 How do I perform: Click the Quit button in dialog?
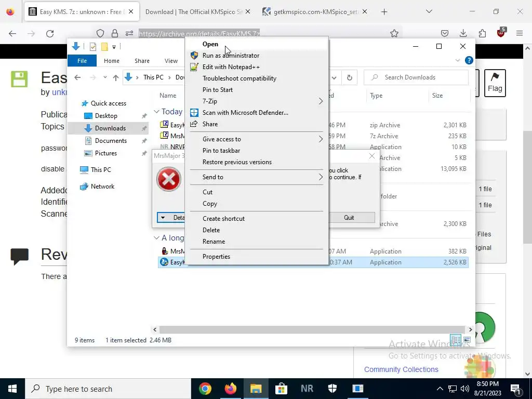(349, 218)
